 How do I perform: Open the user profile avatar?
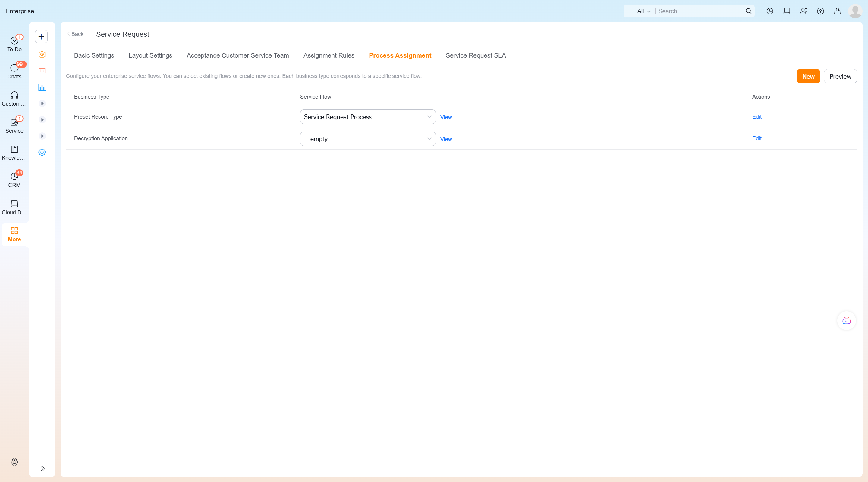coord(855,11)
